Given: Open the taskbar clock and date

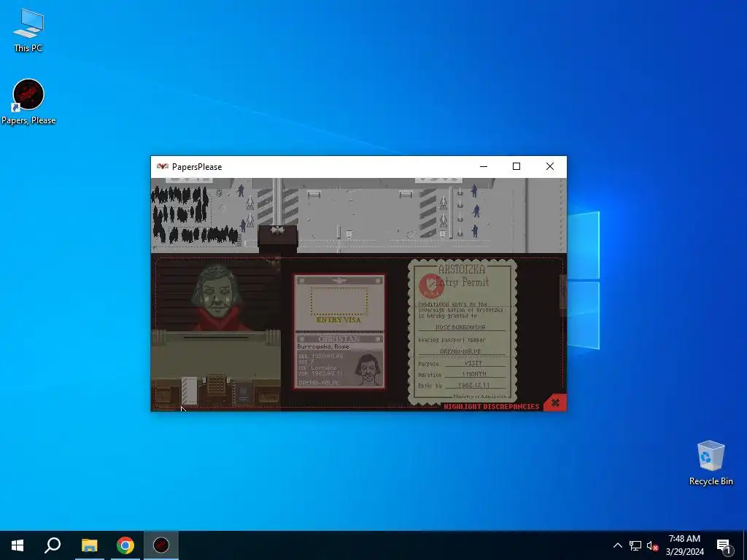Looking at the screenshot, I should click(x=684, y=545).
